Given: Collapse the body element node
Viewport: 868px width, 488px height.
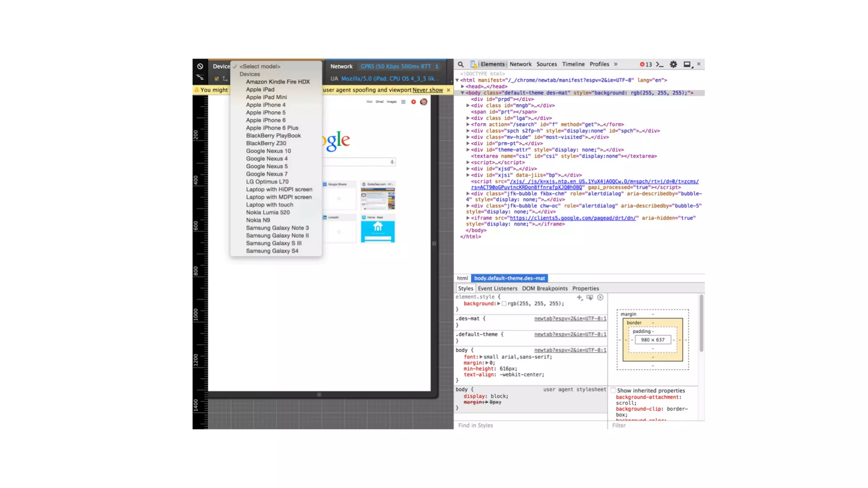Looking at the screenshot, I should (463, 93).
